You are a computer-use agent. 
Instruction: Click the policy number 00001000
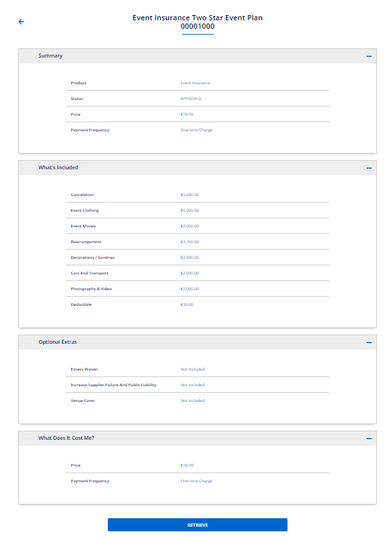point(197,27)
